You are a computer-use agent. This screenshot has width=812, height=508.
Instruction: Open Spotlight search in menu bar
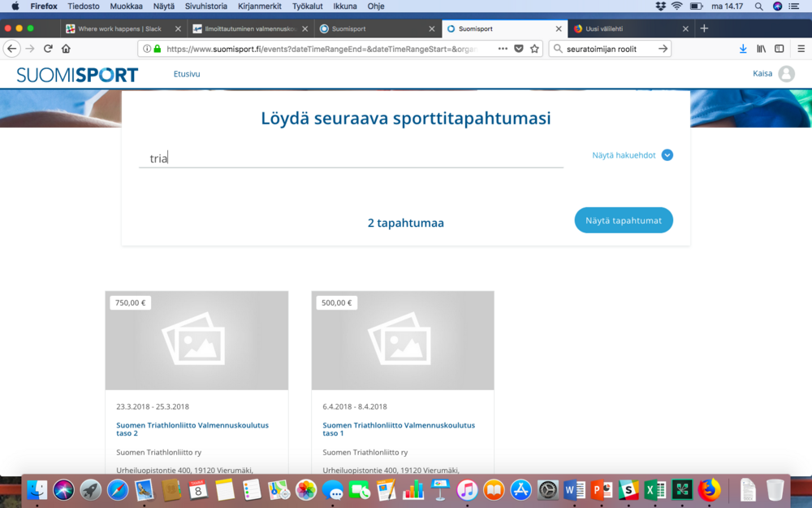tap(758, 7)
